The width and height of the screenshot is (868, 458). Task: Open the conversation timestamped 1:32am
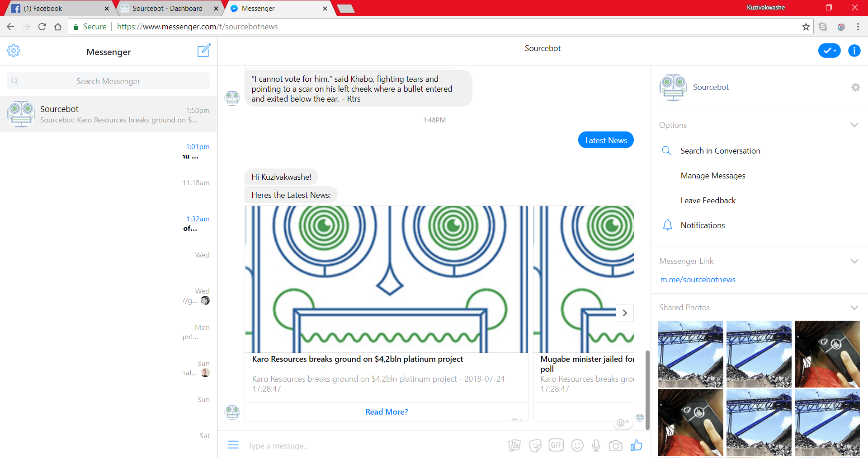108,222
